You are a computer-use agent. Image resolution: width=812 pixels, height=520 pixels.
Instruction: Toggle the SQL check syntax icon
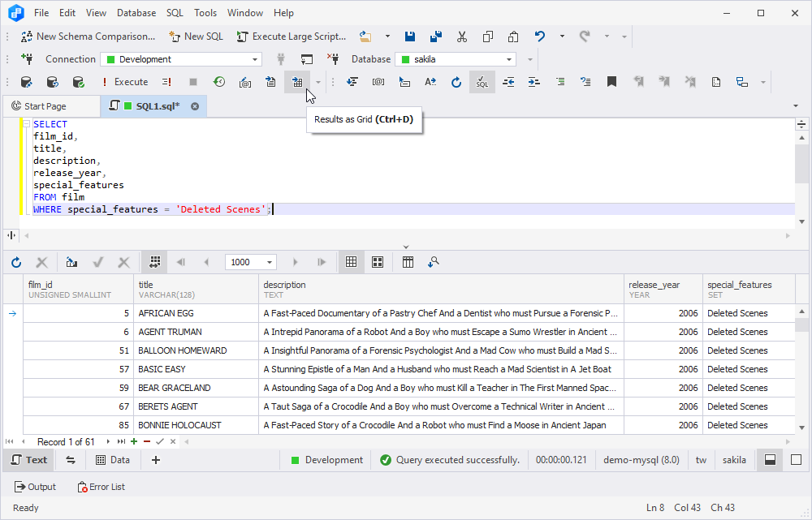coord(482,82)
